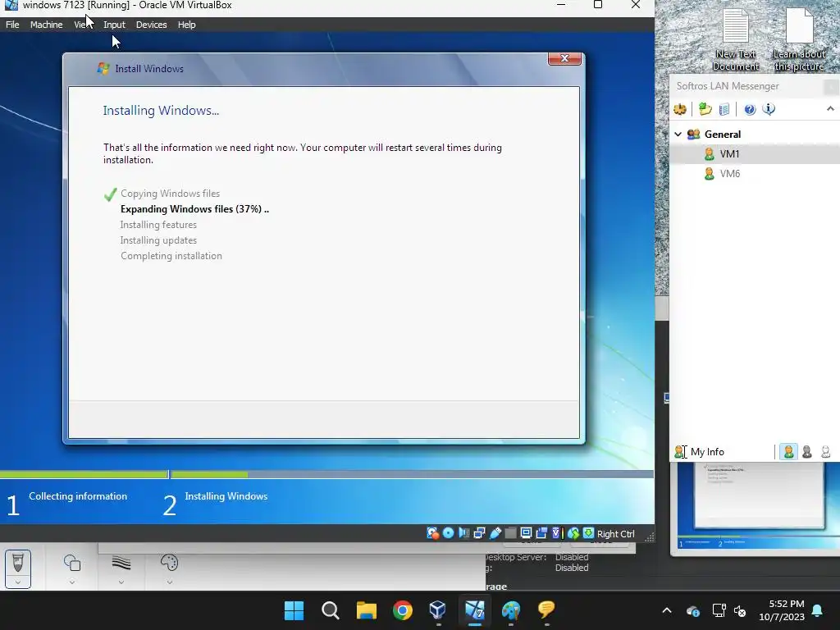Click the Copying Windows files step
Image resolution: width=840 pixels, height=630 pixels.
pos(170,194)
